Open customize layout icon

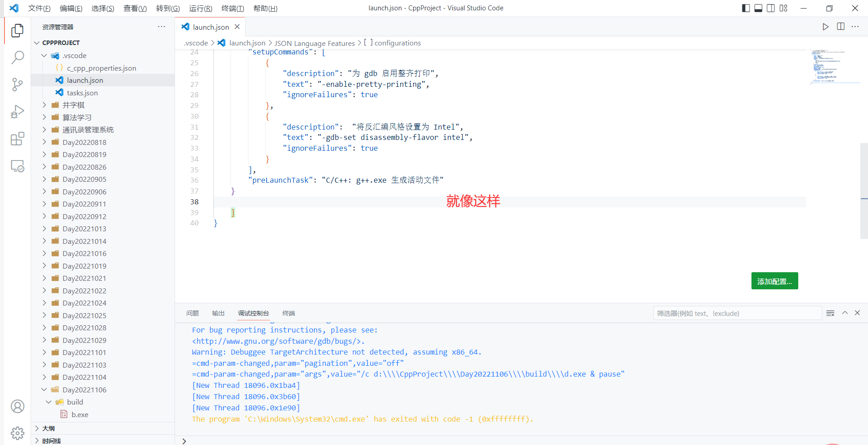tap(783, 8)
